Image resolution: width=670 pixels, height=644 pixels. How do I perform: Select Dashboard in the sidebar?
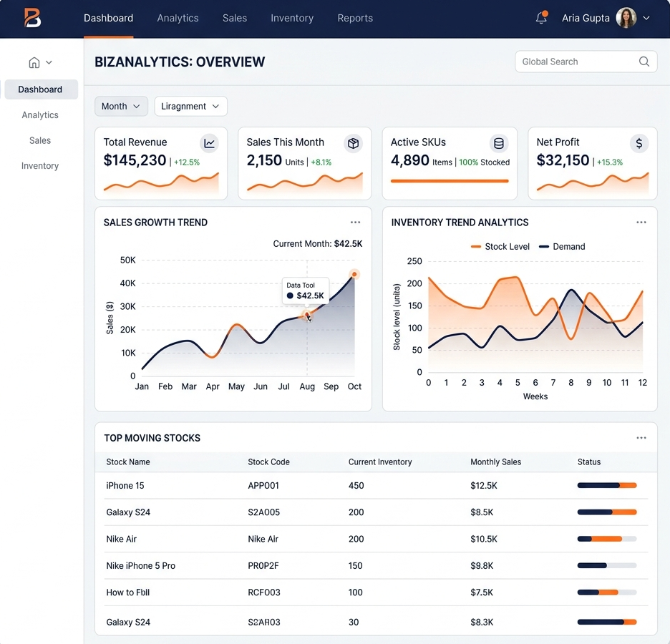point(41,89)
